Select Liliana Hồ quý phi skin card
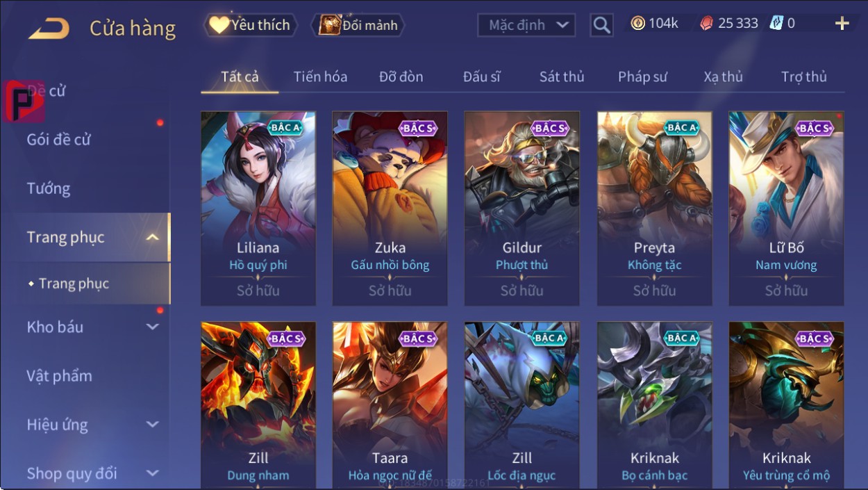The width and height of the screenshot is (868, 490). coord(258,209)
